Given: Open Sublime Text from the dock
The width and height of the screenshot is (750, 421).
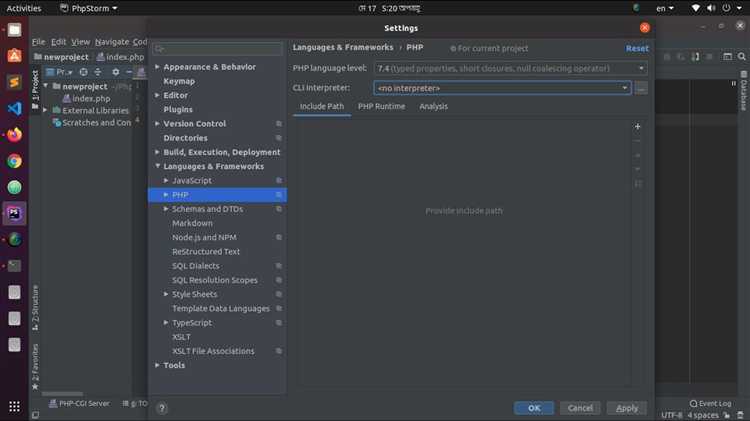Looking at the screenshot, I should [14, 82].
